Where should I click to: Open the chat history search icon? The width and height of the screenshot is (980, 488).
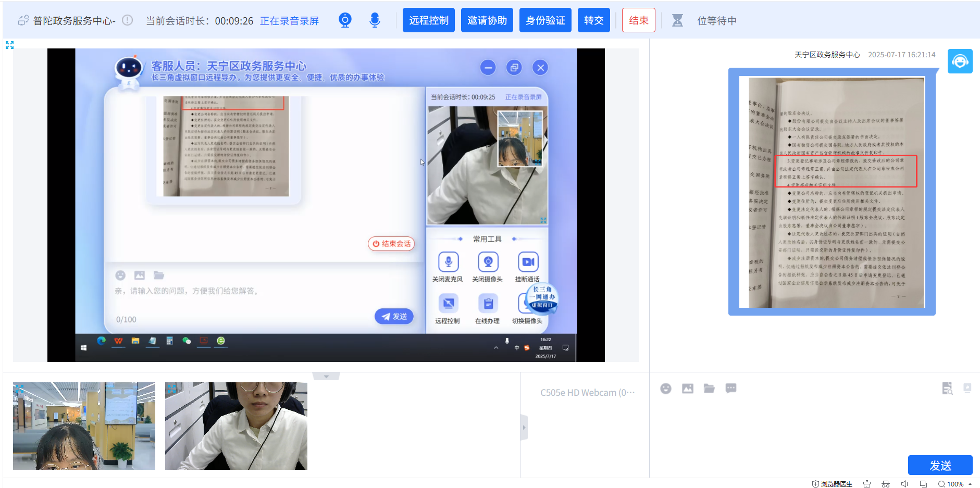coord(947,389)
